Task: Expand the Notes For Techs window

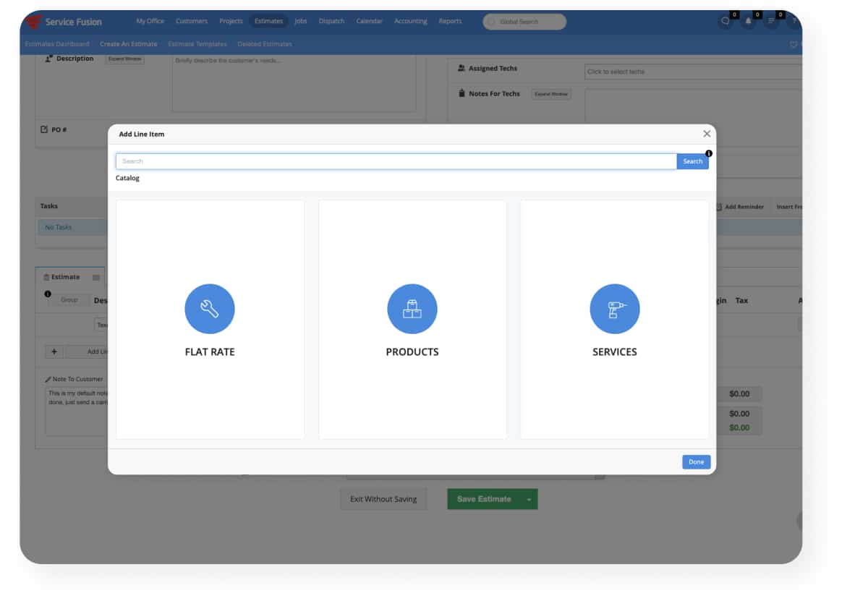Action: [x=551, y=93]
